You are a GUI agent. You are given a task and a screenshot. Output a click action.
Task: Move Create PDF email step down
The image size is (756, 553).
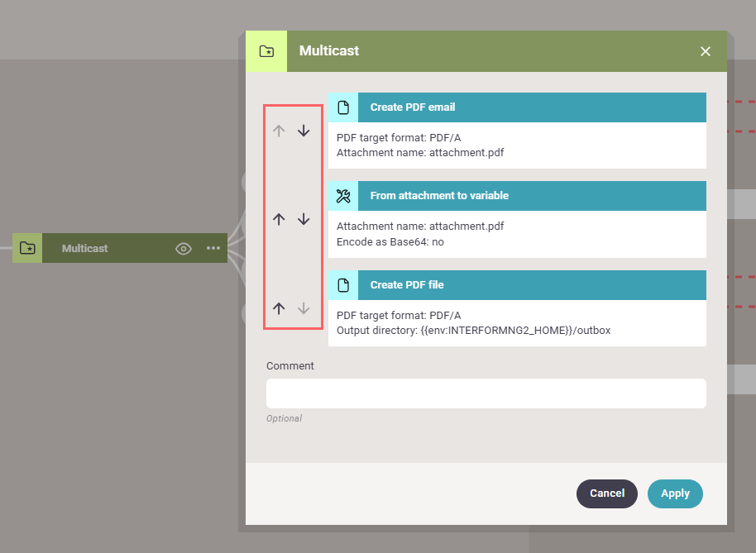pos(304,131)
